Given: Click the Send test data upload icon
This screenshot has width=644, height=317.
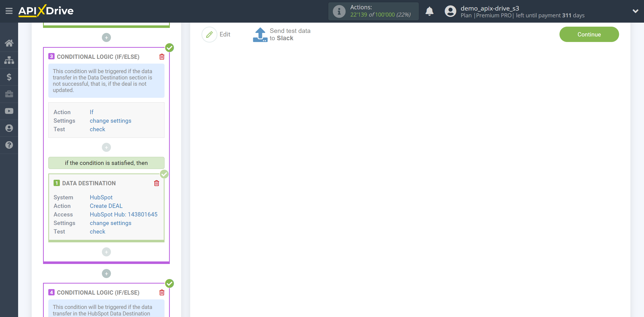Looking at the screenshot, I should click(260, 35).
